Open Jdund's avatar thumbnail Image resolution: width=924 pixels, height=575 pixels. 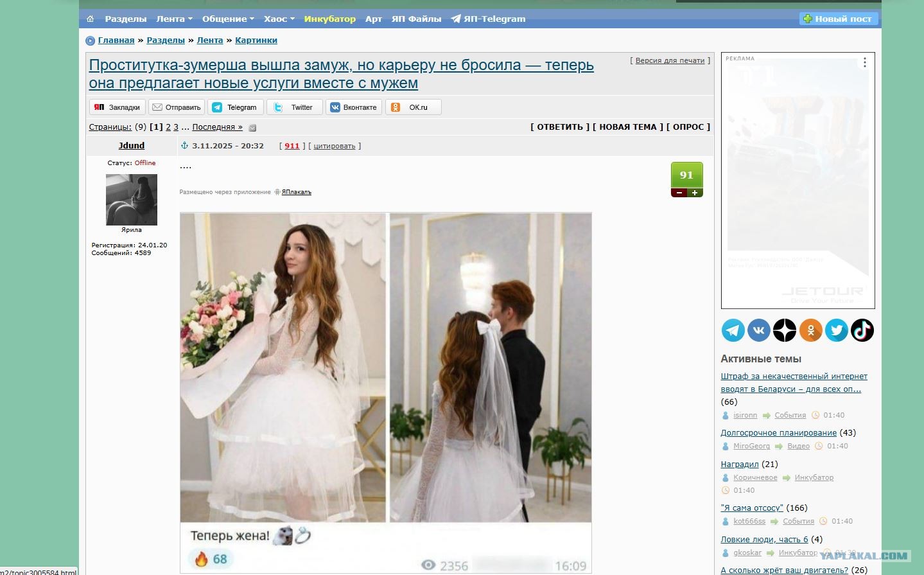[132, 199]
